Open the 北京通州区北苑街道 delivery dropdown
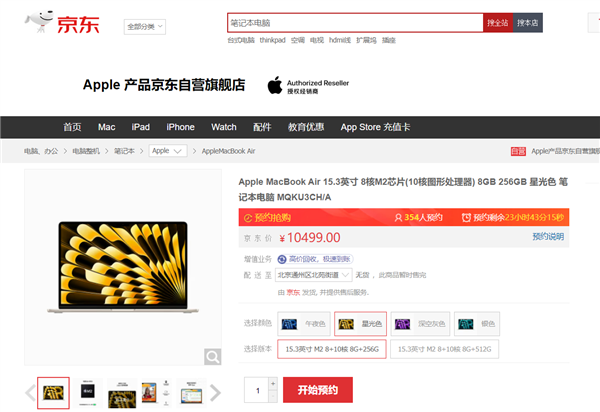This screenshot has height=412, width=600. [313, 275]
